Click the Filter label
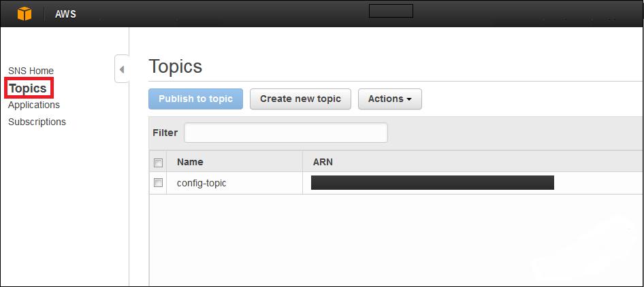644x287 pixels. (165, 133)
